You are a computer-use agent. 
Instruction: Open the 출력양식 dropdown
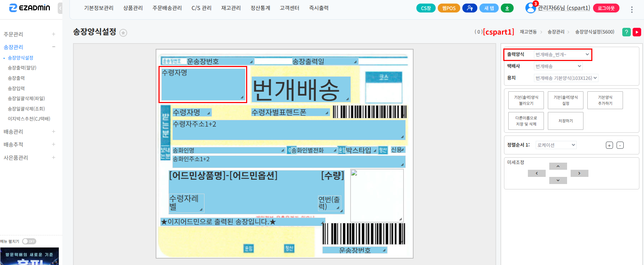(562, 55)
